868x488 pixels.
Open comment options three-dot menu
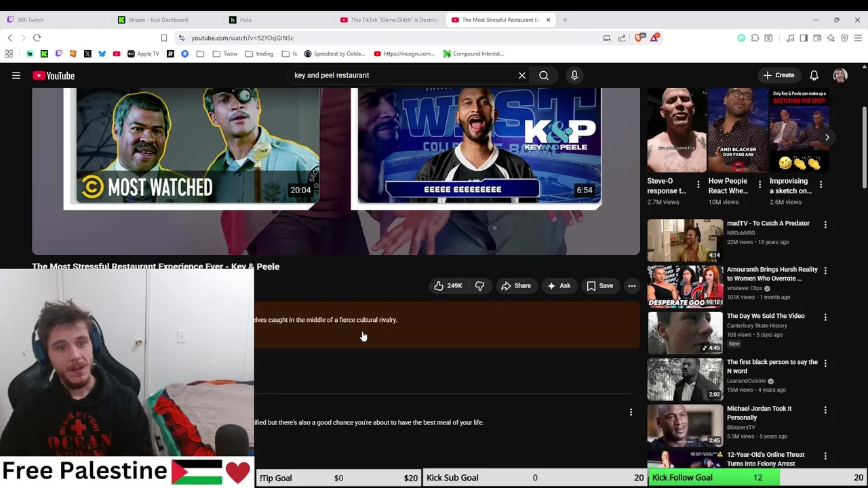tap(631, 412)
